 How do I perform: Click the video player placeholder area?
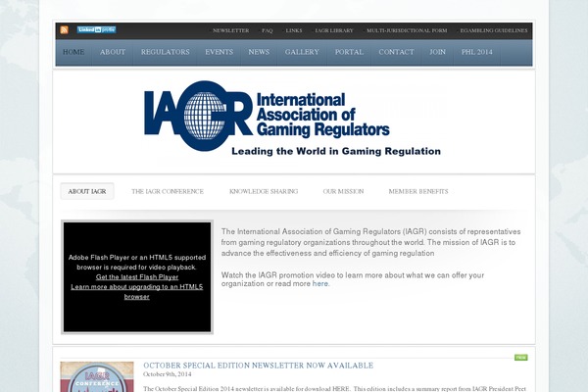137,277
